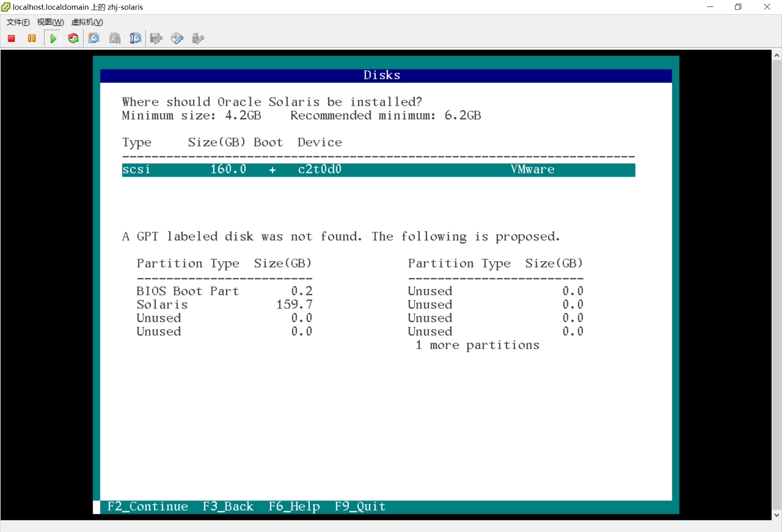Click F3_Back at the bottom bar
The height and width of the screenshot is (532, 782).
(228, 506)
